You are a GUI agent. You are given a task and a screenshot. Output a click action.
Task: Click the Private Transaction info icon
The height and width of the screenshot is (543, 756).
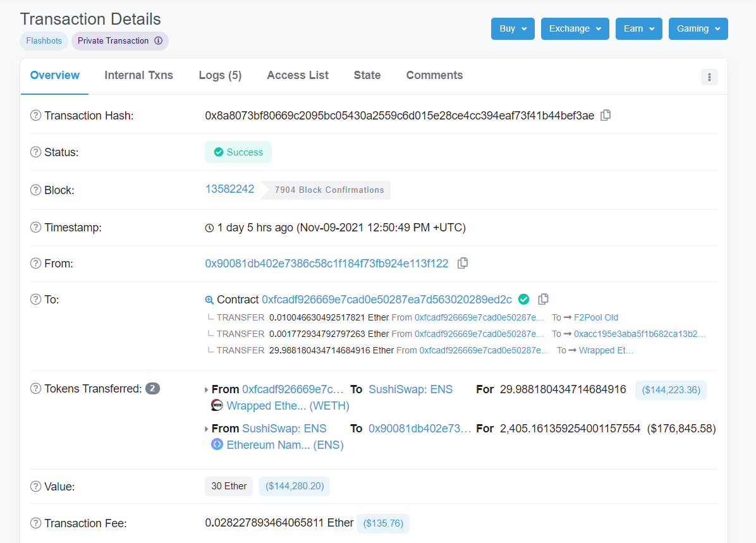[158, 40]
